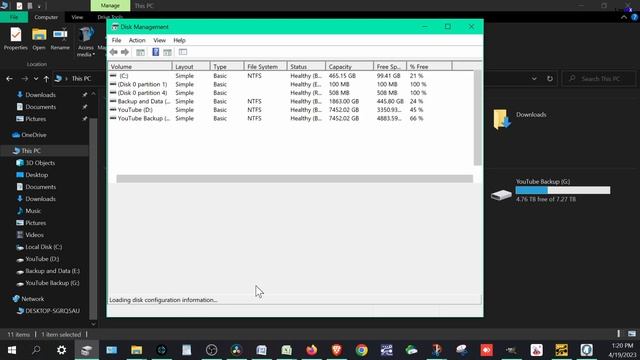Select the (Disk 0 partition 4) volume row
The height and width of the screenshot is (360, 640).
click(291, 93)
